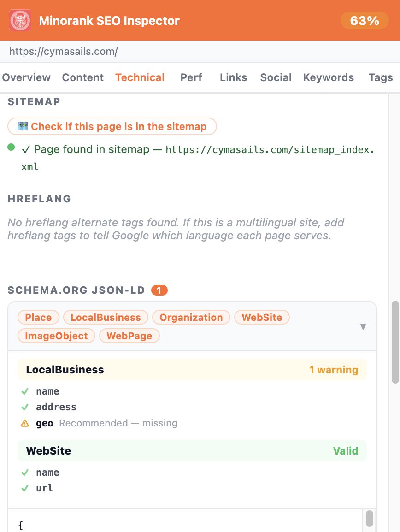Viewport: 400px width, 532px height.
Task: Click the ImageObject schema tag
Action: click(56, 336)
